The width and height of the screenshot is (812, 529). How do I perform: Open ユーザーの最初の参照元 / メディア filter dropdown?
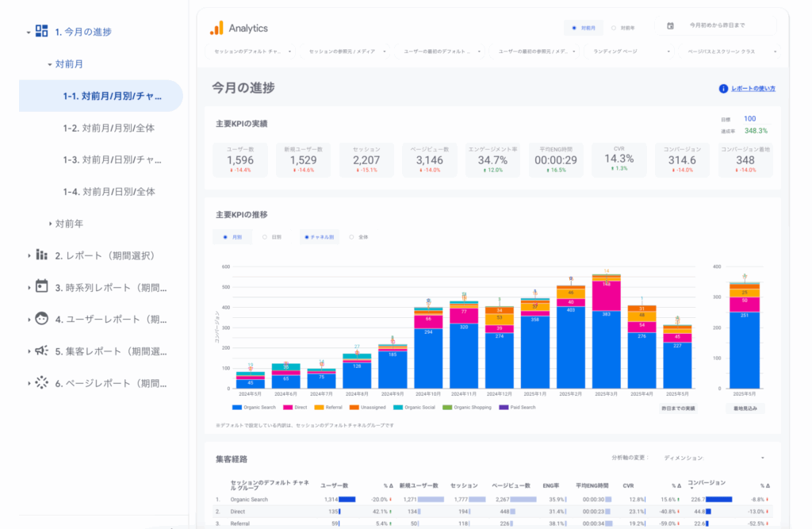536,52
